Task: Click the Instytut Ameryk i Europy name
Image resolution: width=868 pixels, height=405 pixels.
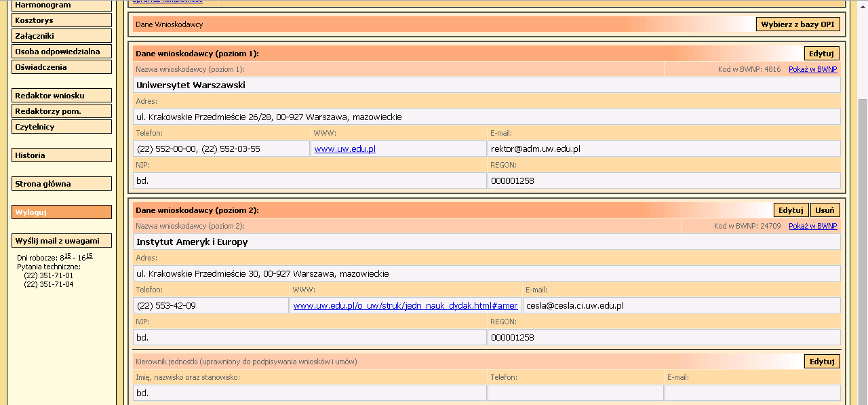Action: point(192,242)
